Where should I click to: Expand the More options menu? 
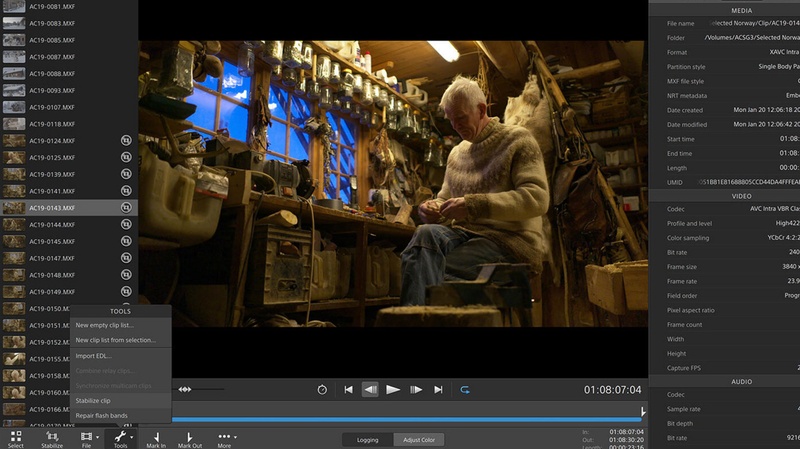point(224,437)
